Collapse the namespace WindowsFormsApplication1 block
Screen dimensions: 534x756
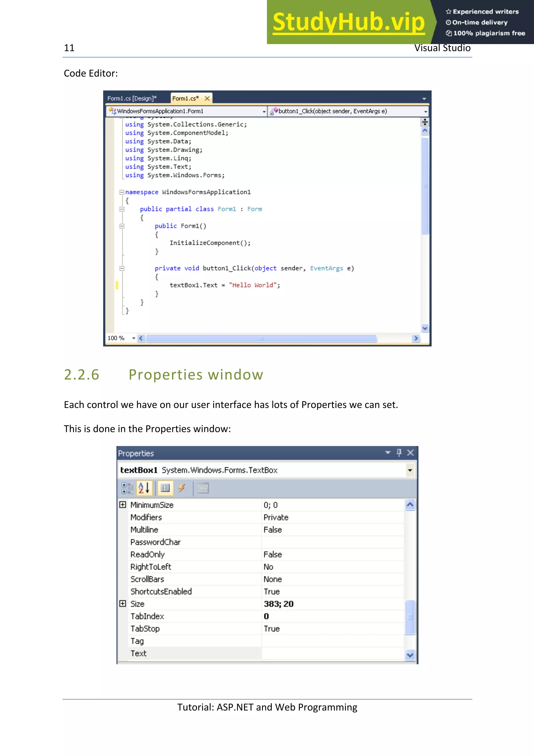(122, 192)
